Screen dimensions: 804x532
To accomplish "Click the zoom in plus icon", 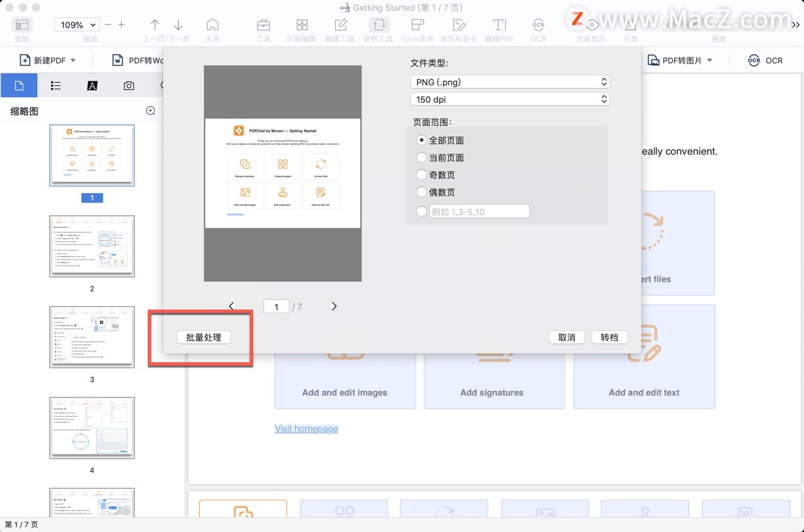I will point(121,25).
